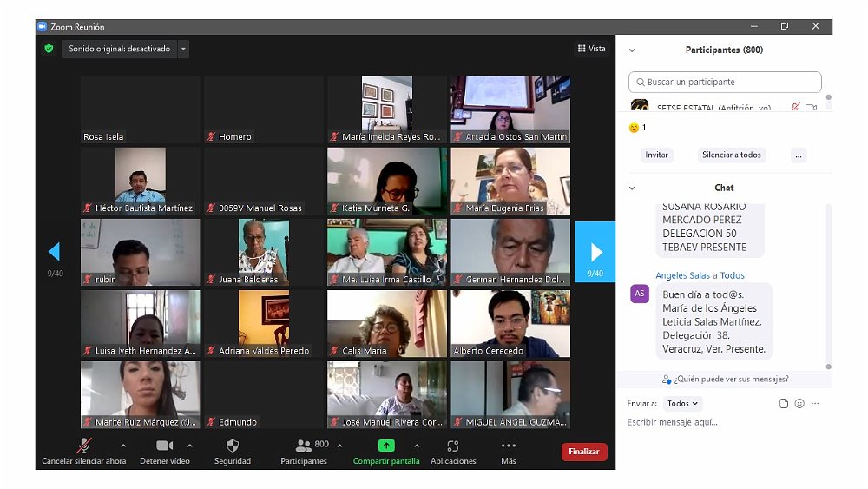
Task: Open the emoji picker in chat
Action: coord(799,404)
